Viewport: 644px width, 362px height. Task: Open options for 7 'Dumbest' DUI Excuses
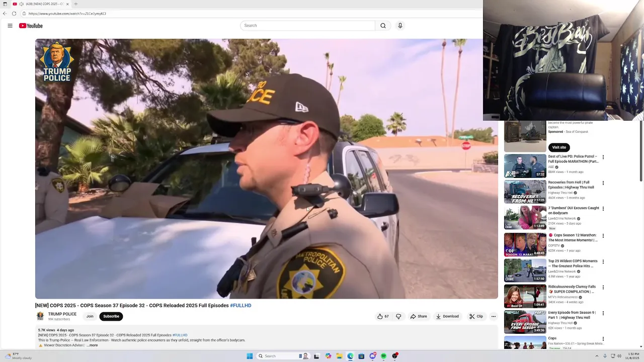coord(603,209)
